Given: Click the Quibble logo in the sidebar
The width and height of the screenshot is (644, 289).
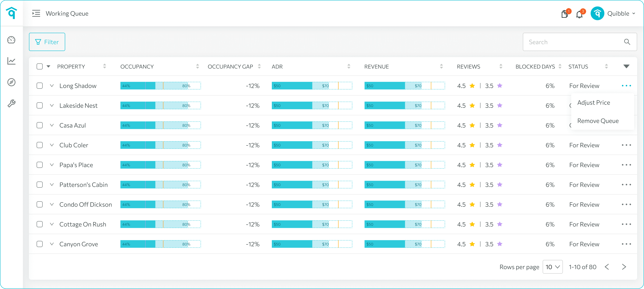Looking at the screenshot, I should (x=11, y=13).
